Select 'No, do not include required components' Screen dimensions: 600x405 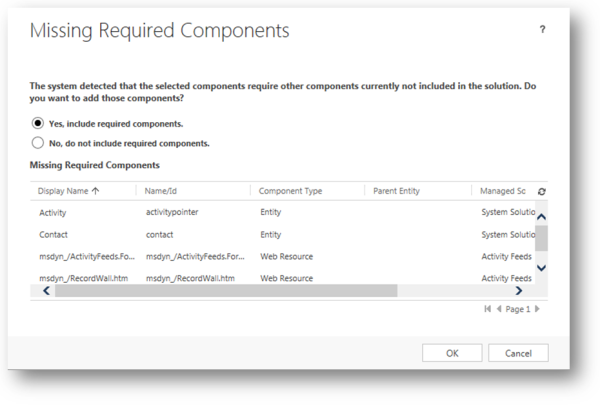[x=38, y=143]
